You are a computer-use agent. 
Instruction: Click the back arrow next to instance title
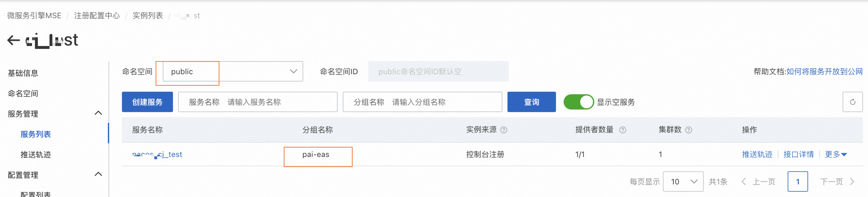pos(14,40)
